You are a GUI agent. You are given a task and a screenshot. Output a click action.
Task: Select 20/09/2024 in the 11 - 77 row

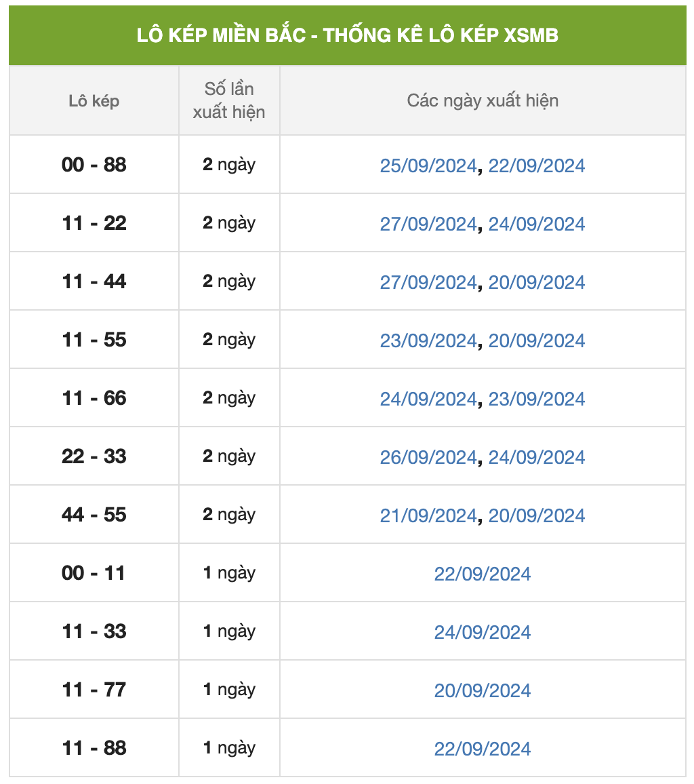point(483,691)
